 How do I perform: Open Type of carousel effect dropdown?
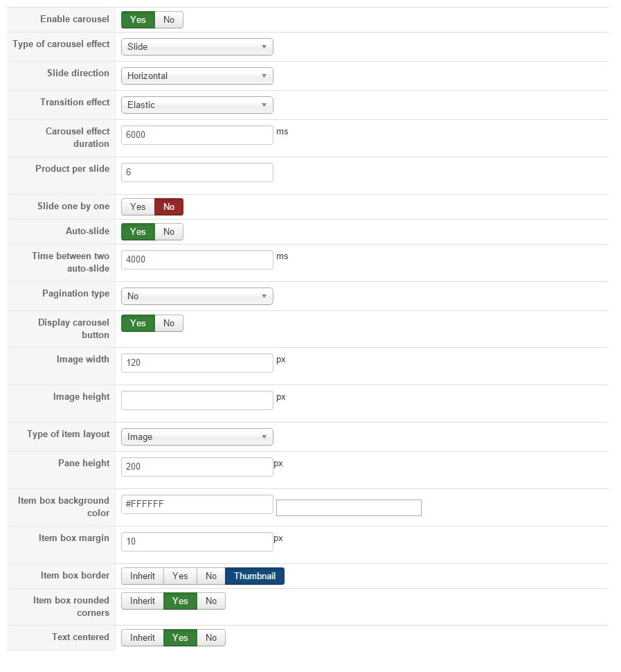click(x=197, y=47)
